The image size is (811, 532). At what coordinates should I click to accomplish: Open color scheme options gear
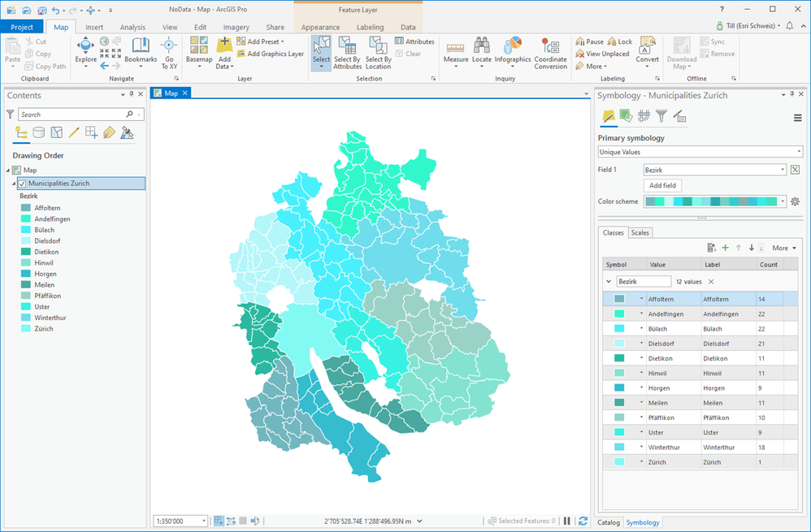[x=795, y=201]
